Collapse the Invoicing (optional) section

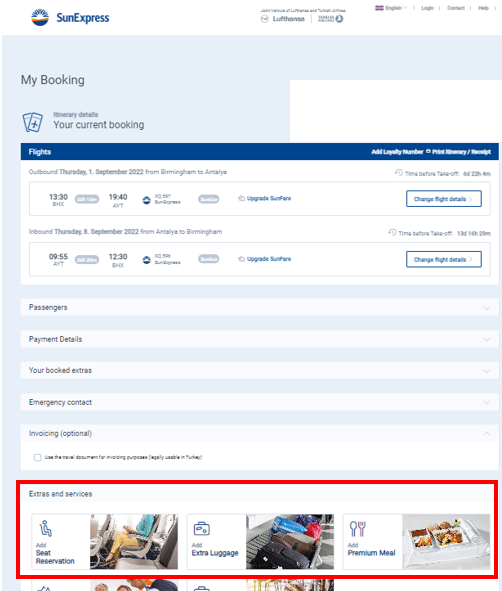coord(259,433)
